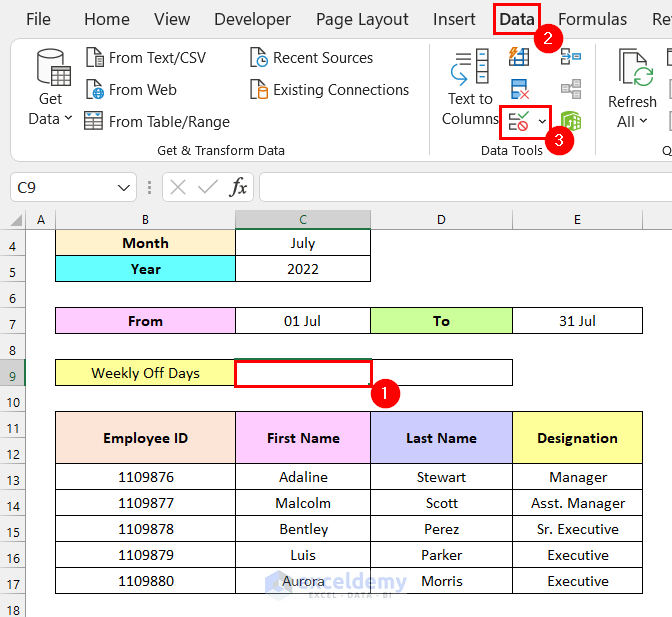Launch Text to Columns wizard
672x617 pixels.
coord(470,87)
